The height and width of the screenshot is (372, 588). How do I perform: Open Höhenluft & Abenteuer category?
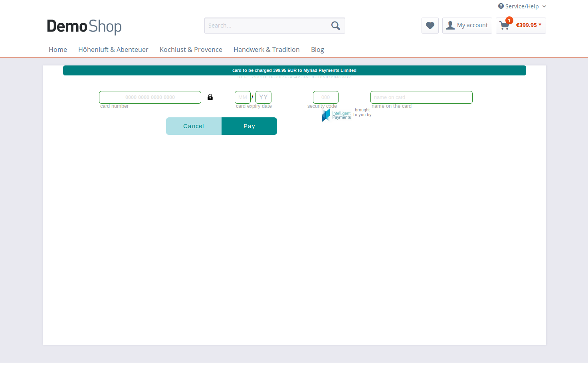point(113,49)
